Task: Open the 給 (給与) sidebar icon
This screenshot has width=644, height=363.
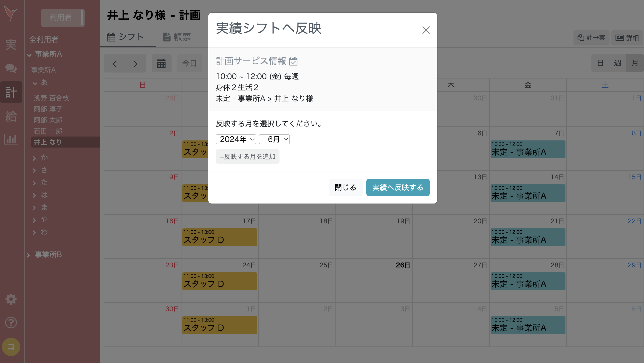Action: coord(11,116)
